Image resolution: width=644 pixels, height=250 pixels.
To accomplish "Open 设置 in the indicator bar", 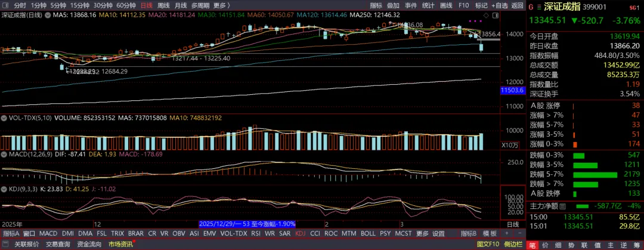I will point(439,233).
